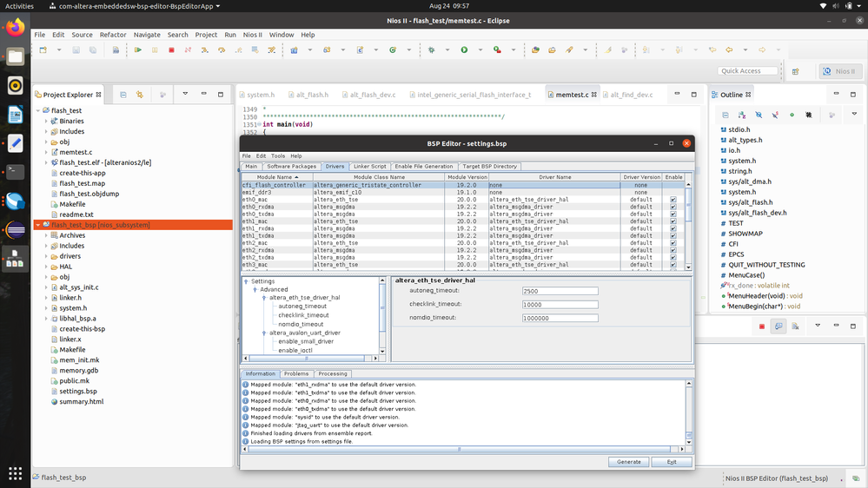This screenshot has height=488, width=868.
Task: Open Project Explorer View Menu dropdown
Action: pyautogui.click(x=184, y=94)
